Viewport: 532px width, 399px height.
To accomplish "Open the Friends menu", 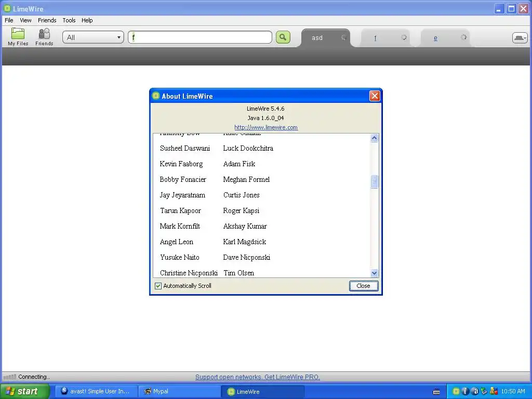I will tap(47, 20).
